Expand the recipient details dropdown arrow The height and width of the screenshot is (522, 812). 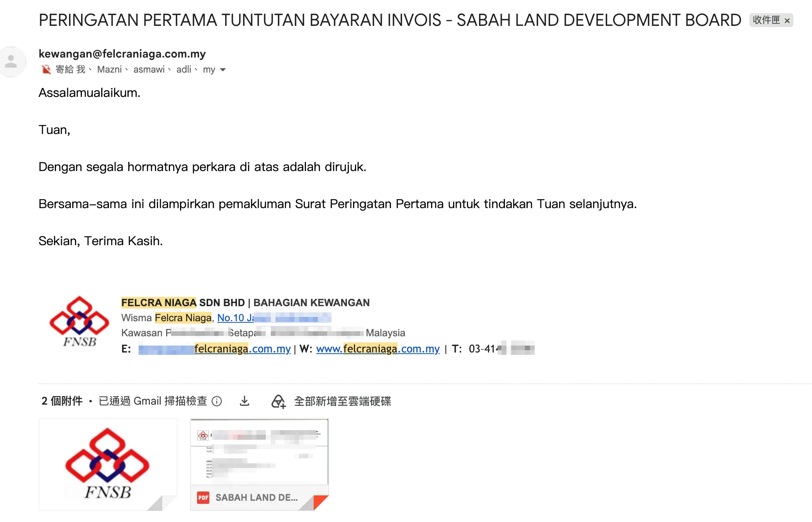coord(223,70)
